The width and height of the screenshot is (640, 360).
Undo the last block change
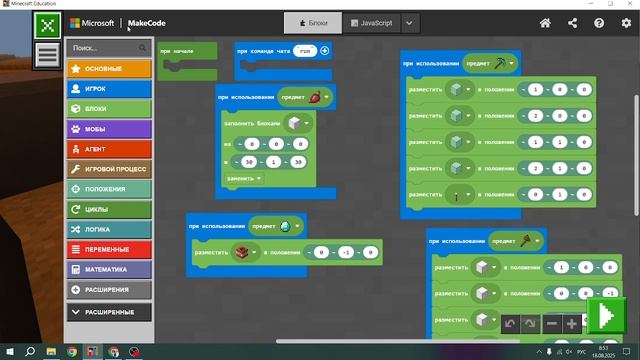pyautogui.click(x=510, y=324)
